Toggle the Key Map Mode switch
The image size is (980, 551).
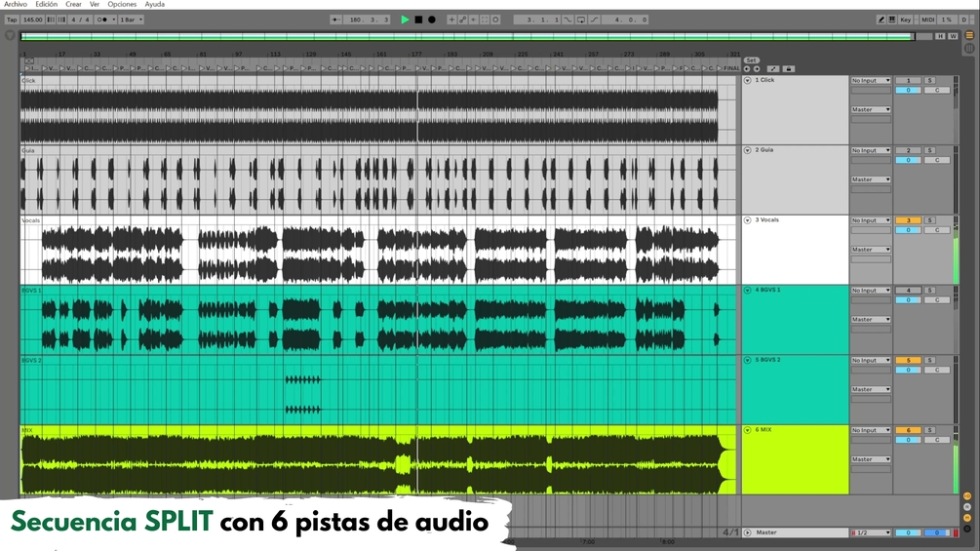coord(905,20)
